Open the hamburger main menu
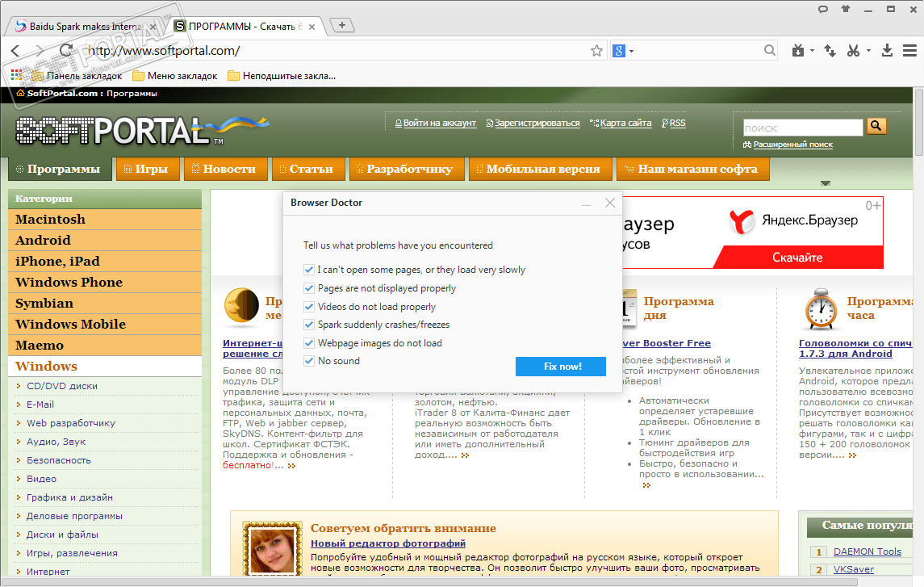The height and width of the screenshot is (587, 924). (x=909, y=51)
